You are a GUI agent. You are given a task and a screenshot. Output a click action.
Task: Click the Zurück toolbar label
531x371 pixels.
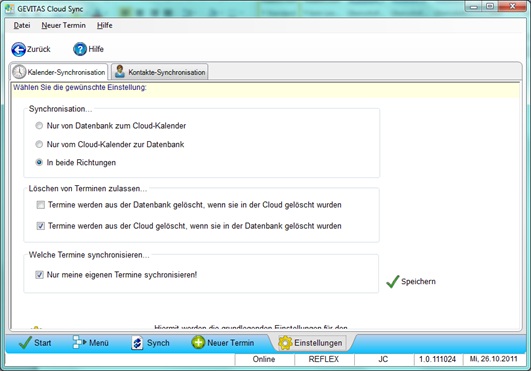coord(39,49)
